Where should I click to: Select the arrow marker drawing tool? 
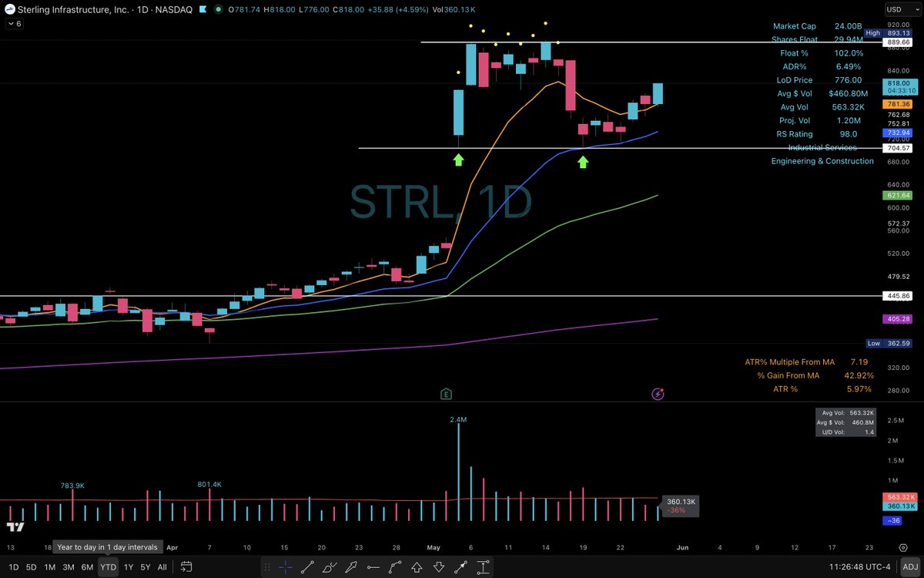[351, 567]
